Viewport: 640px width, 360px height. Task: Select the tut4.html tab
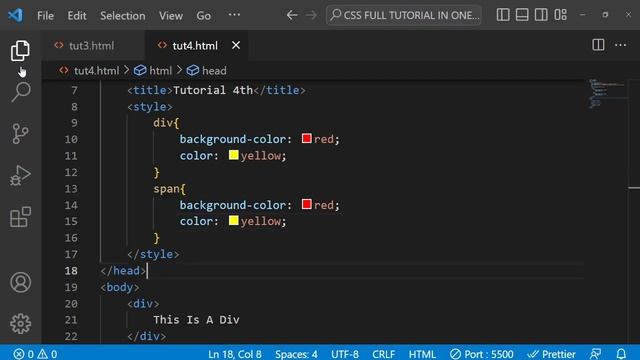tap(195, 46)
